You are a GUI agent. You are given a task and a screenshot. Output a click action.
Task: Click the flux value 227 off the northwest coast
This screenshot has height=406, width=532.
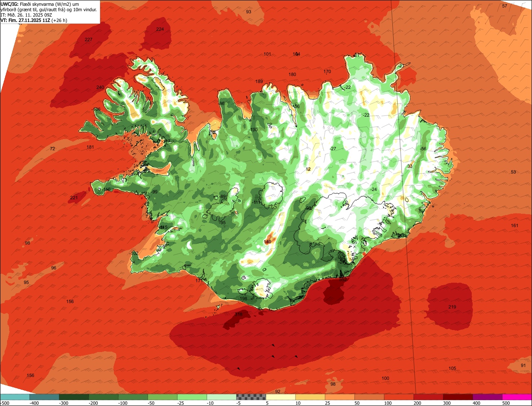[89, 39]
